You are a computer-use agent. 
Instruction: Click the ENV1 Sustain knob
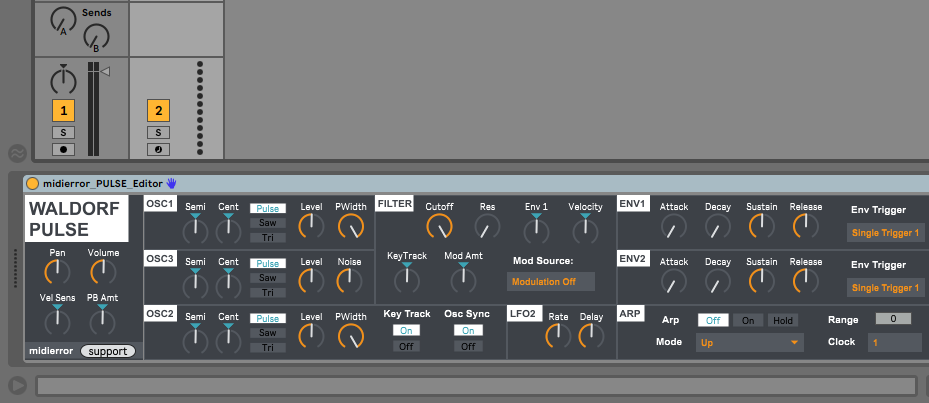coord(761,226)
